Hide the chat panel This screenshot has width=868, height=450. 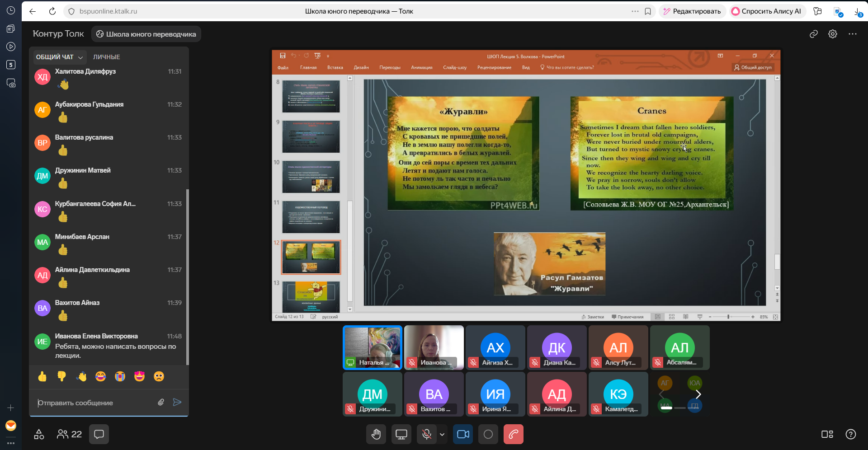coord(99,434)
